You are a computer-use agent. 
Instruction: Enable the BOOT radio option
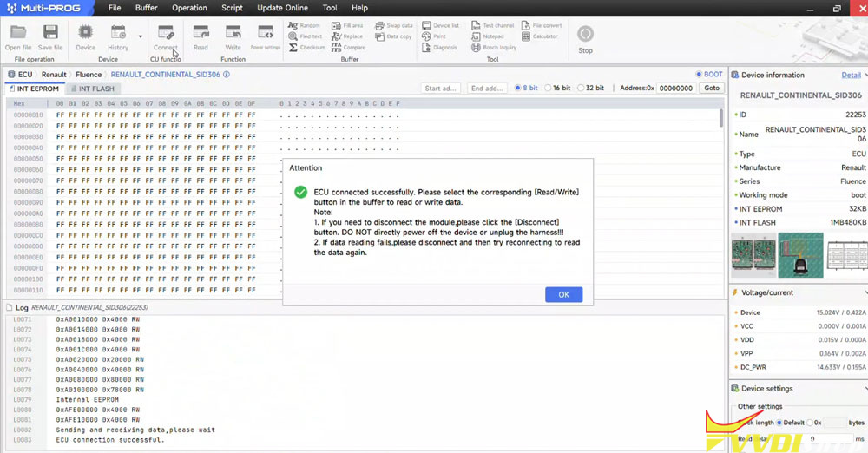coord(699,75)
